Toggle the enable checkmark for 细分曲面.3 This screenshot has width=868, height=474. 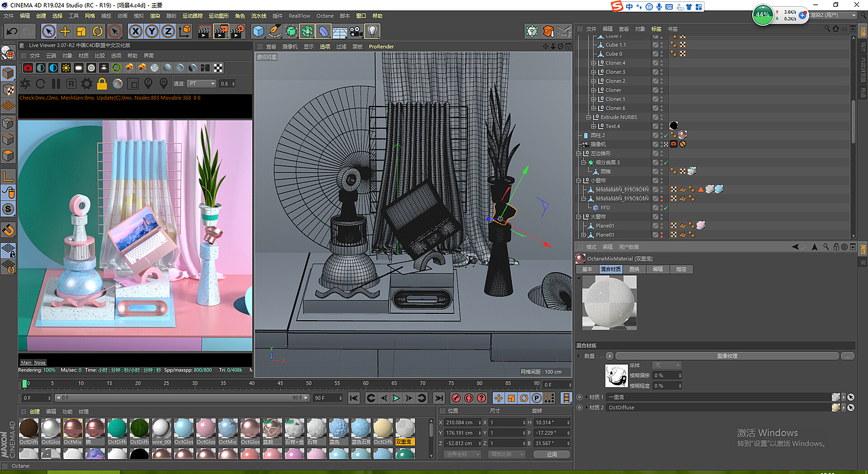tap(665, 163)
